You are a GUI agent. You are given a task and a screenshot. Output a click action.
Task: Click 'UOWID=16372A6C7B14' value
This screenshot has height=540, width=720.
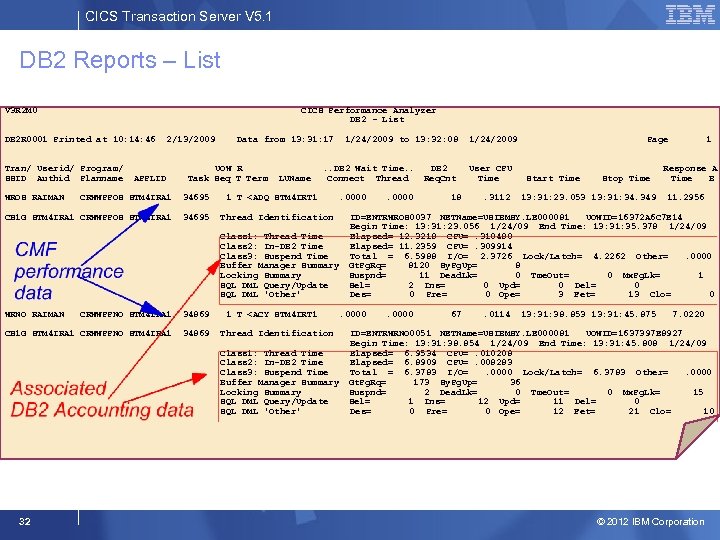click(x=634, y=217)
